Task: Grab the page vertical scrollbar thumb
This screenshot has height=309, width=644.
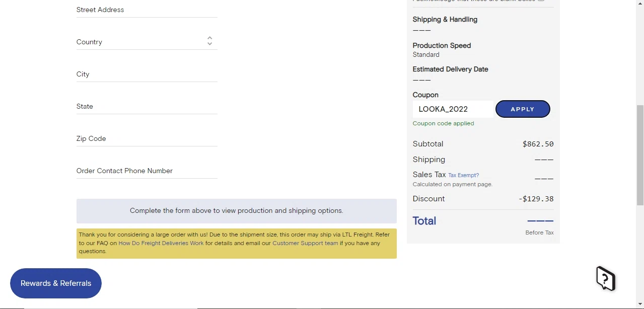Action: tap(640, 155)
